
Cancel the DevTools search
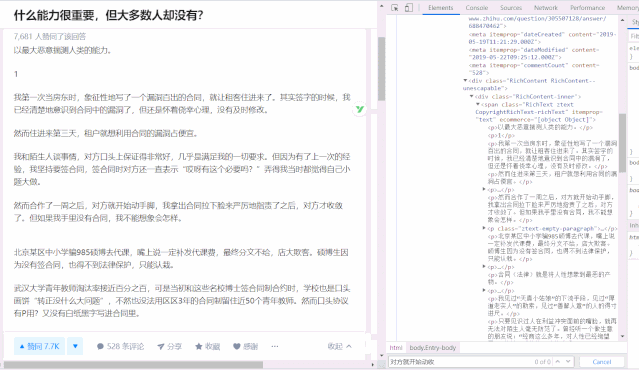click(x=602, y=362)
